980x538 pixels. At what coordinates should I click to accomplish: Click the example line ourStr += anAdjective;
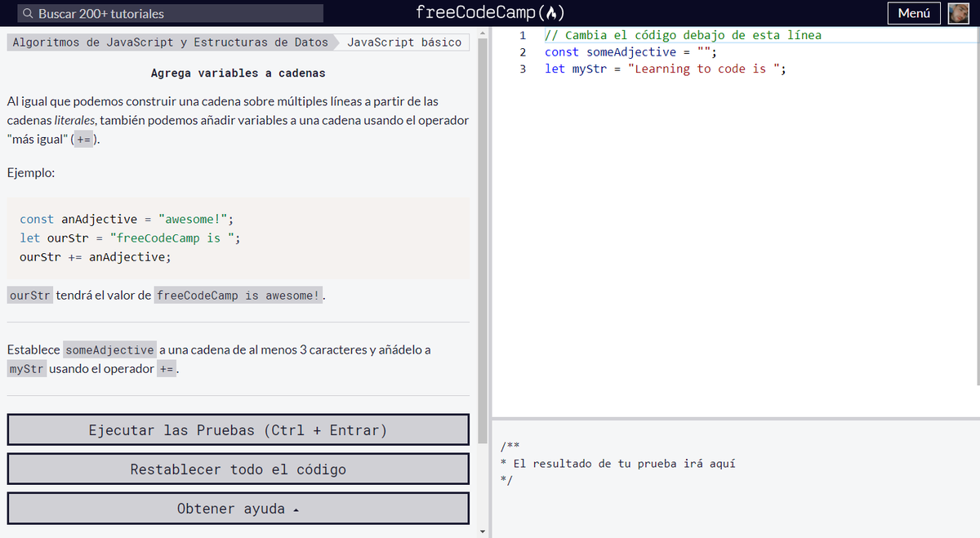point(96,256)
